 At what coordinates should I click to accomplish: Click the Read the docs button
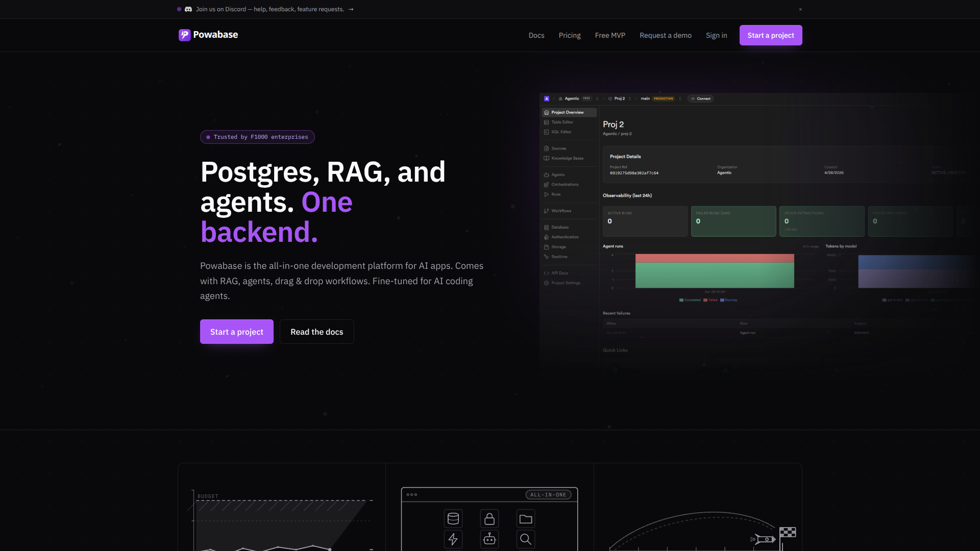[x=317, y=332]
